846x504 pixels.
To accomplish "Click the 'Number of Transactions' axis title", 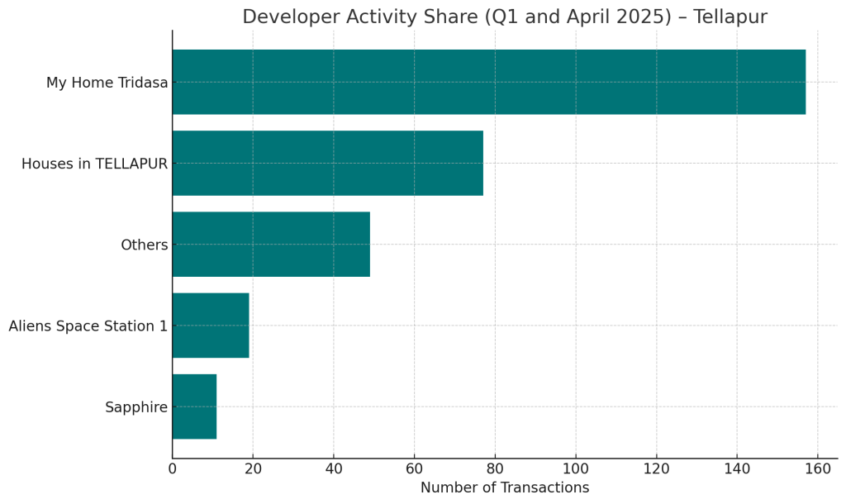I will pos(505,487).
